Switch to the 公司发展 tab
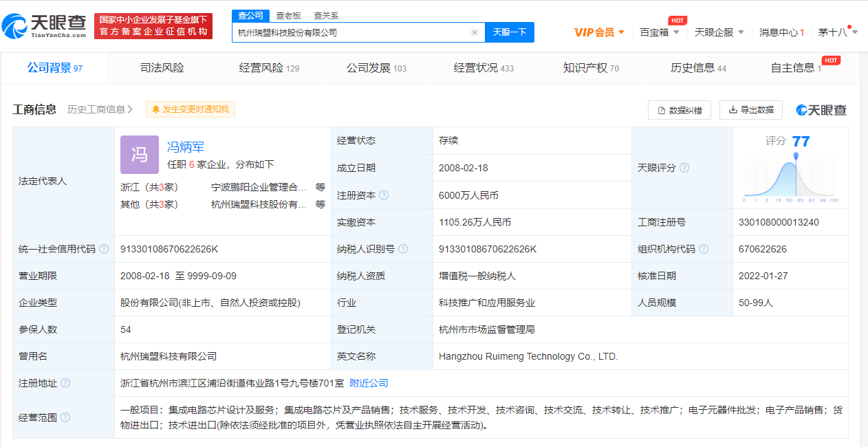Viewport: 868px width, 447px height. point(377,68)
